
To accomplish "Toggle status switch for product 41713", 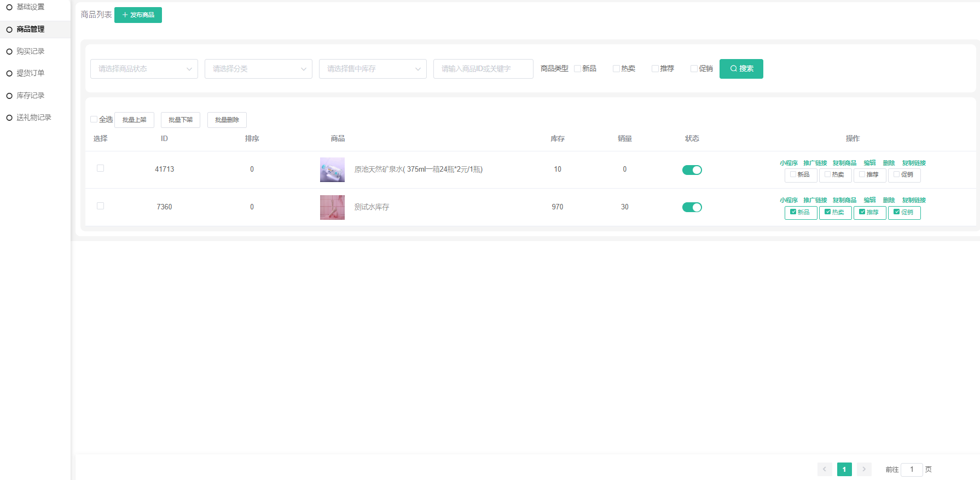I will [x=692, y=170].
